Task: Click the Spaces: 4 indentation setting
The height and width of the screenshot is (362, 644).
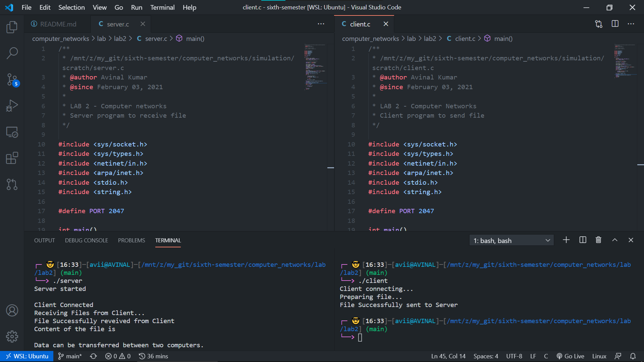Action: pos(486,356)
